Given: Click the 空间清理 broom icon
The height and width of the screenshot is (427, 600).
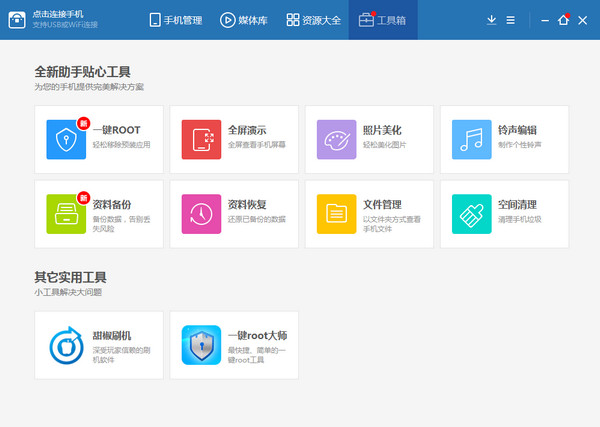Looking at the screenshot, I should (x=472, y=213).
